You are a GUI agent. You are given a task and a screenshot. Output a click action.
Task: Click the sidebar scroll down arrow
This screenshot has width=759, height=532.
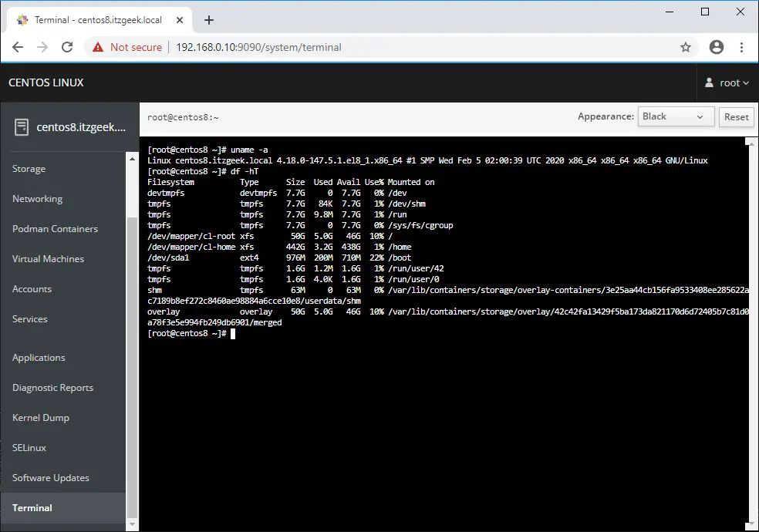coord(132,524)
